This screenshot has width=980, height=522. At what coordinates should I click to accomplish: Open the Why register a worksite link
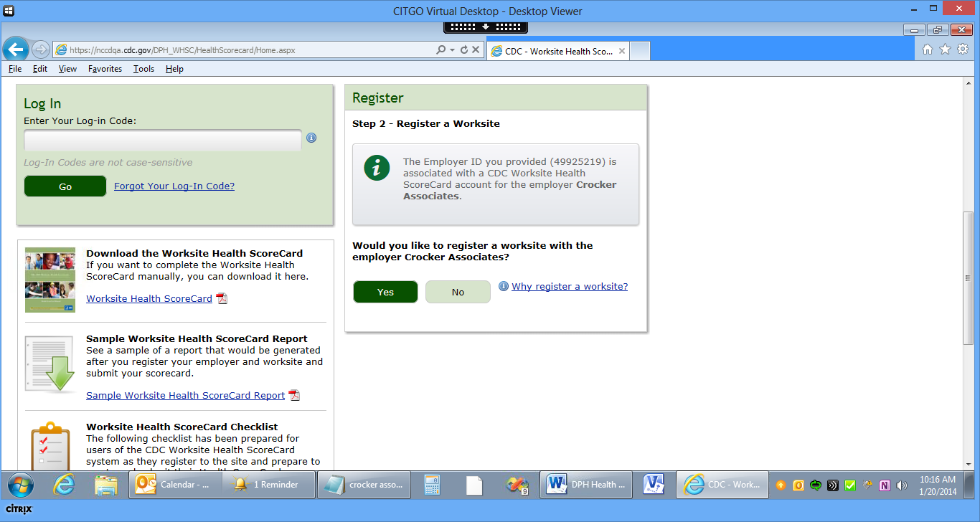click(x=570, y=287)
